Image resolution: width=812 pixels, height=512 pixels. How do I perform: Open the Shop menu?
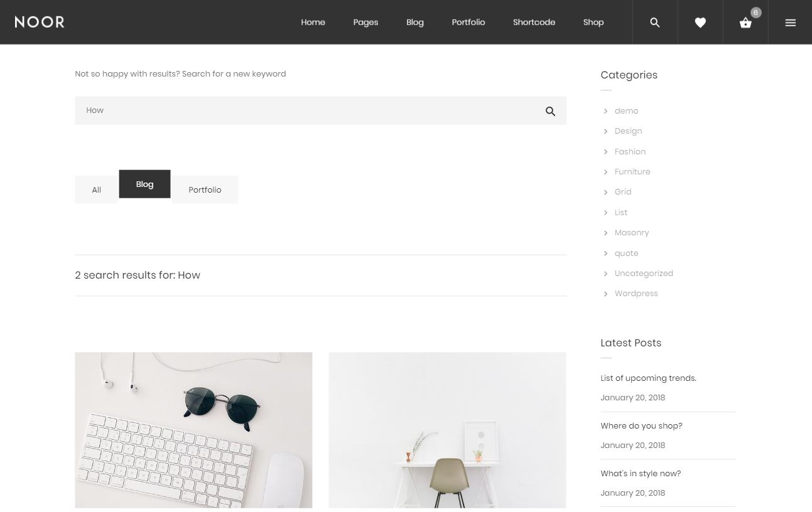pyautogui.click(x=593, y=22)
